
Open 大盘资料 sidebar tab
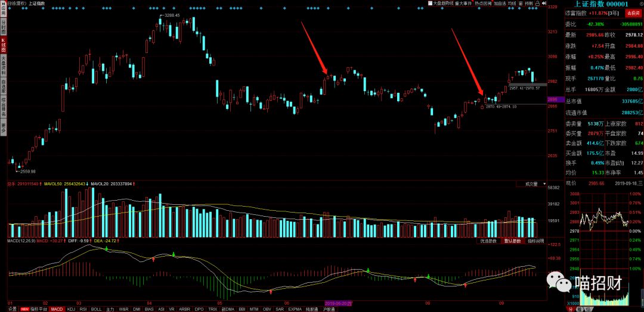(4, 65)
